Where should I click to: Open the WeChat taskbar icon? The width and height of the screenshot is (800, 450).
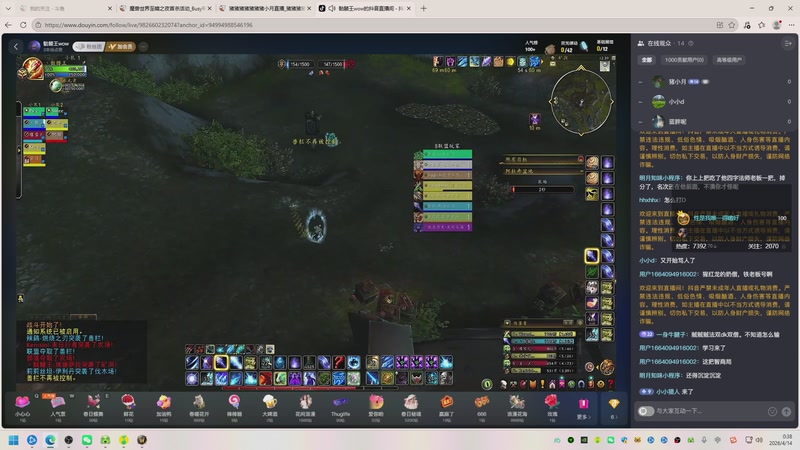[87, 440]
